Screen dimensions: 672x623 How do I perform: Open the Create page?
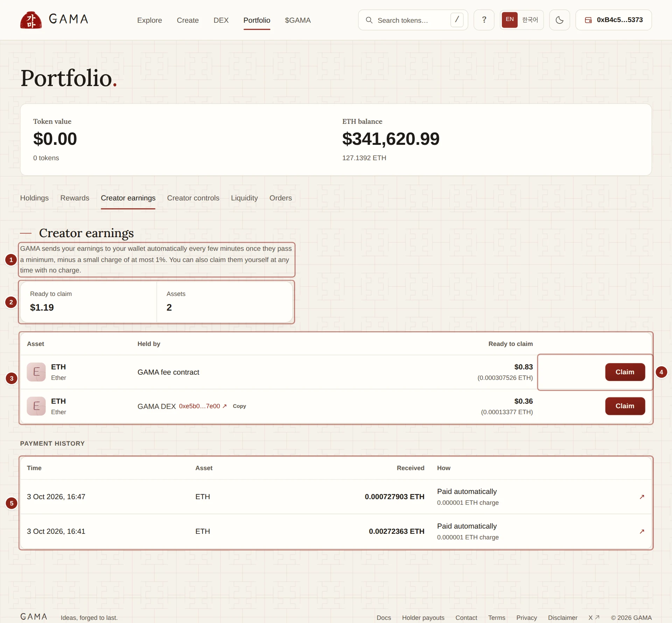coord(188,20)
